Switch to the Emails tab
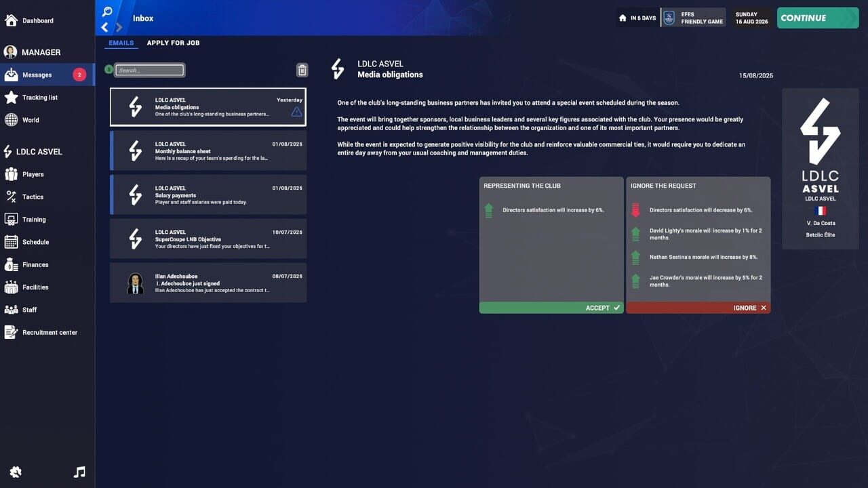 [x=121, y=43]
